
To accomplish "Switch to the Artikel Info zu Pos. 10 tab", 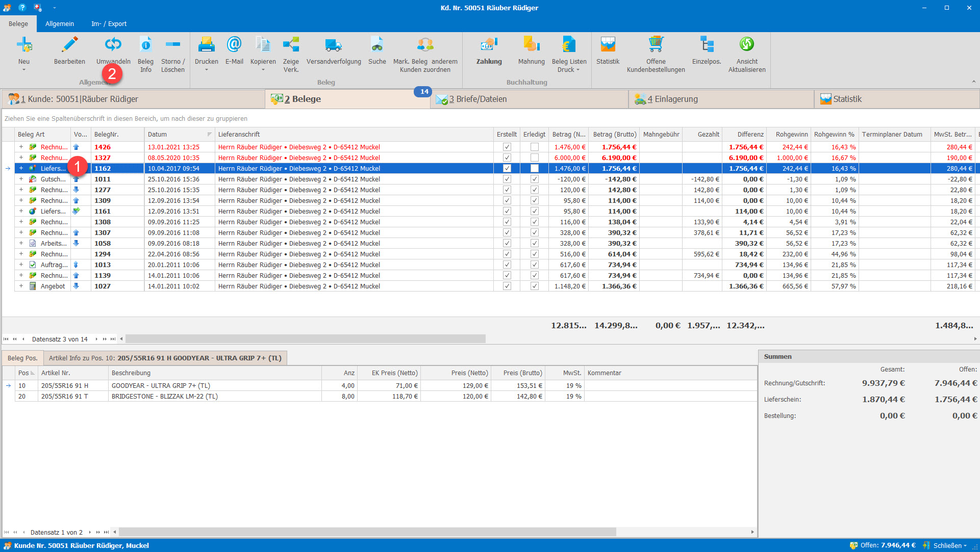I will [165, 358].
